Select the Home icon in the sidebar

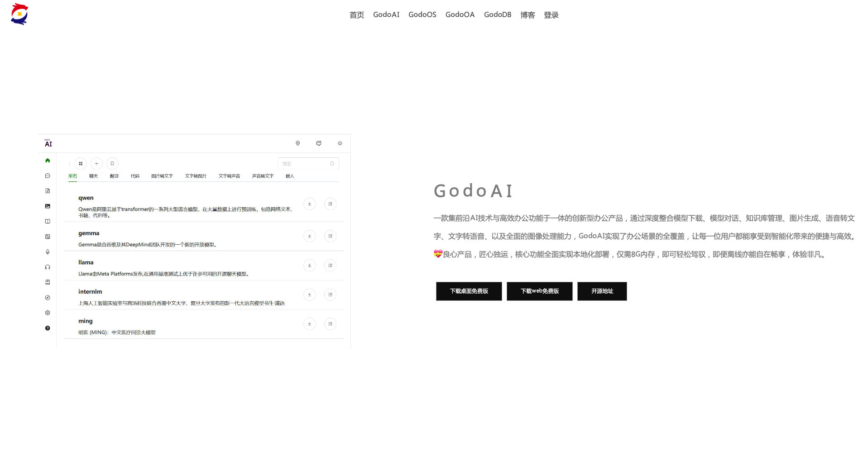click(48, 160)
